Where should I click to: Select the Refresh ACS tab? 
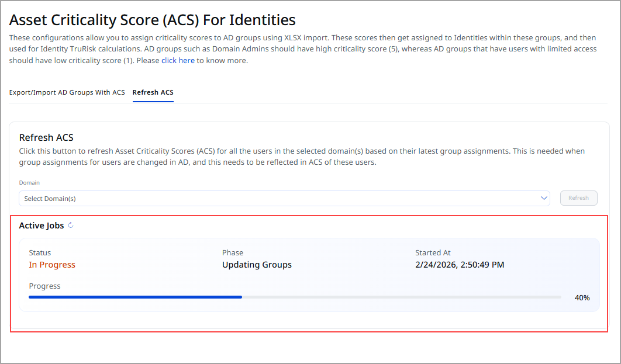153,92
